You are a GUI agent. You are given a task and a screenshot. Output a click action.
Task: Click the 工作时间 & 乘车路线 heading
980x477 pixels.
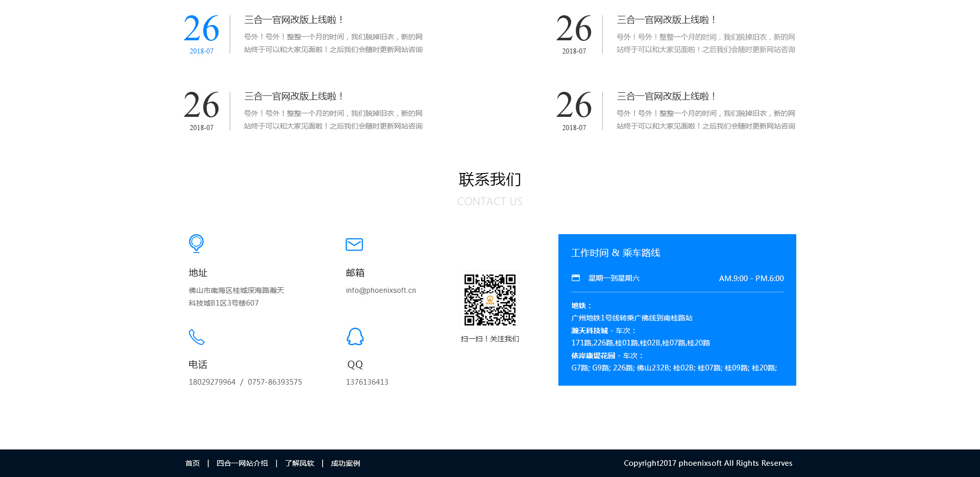616,253
